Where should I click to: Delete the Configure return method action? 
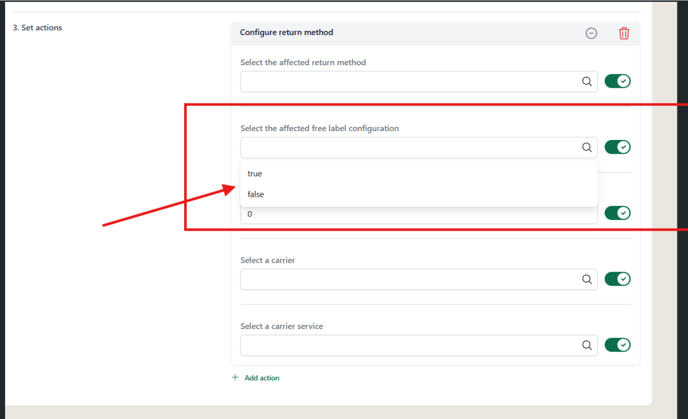(x=624, y=33)
